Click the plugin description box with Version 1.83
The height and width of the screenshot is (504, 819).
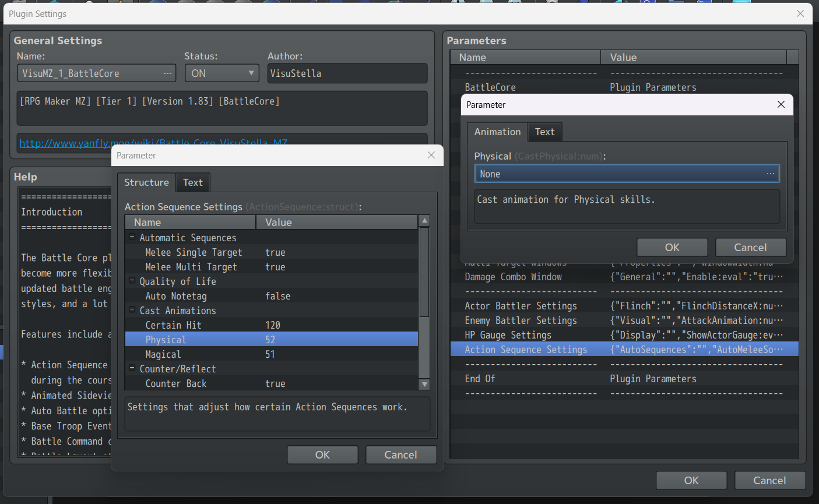(222, 108)
